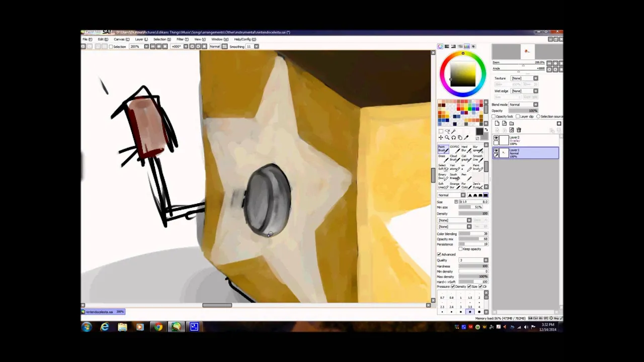Check the Keep opacity box
This screenshot has width=644, height=362.
tap(460, 249)
